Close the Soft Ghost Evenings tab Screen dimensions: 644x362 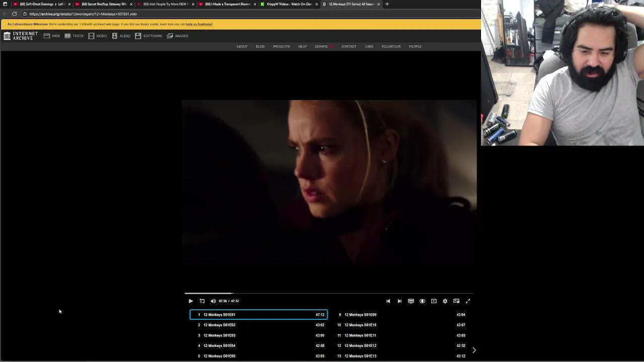point(69,4)
